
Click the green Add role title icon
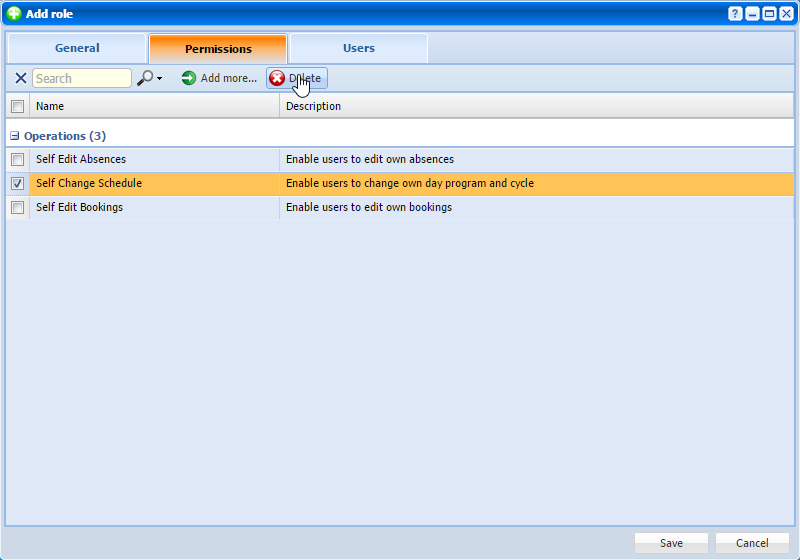[14, 14]
